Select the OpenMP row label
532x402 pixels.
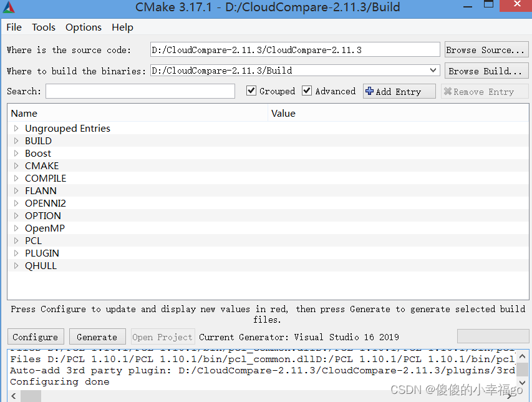(45, 228)
